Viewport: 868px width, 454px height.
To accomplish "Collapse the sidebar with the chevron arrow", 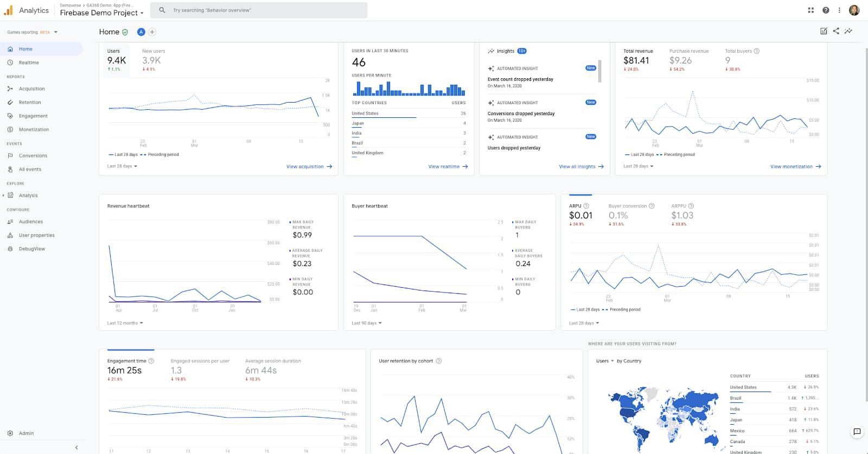I will pos(76,447).
